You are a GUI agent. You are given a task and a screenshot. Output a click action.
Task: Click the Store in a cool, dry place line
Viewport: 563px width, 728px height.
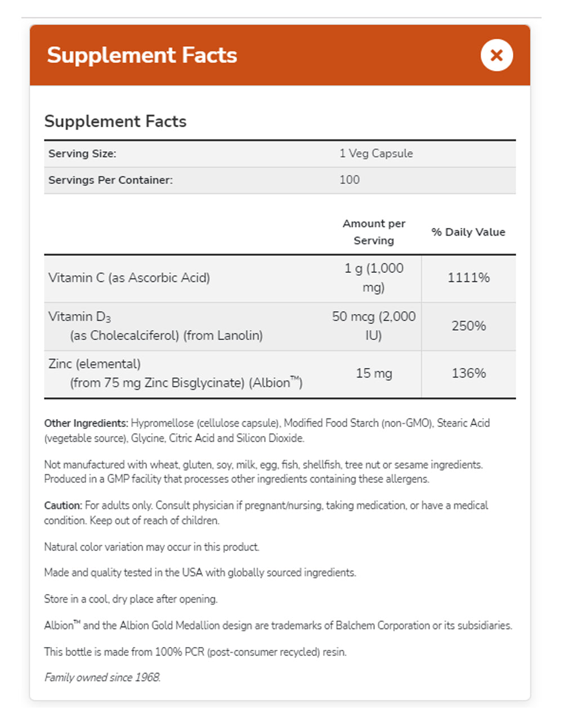(x=131, y=599)
